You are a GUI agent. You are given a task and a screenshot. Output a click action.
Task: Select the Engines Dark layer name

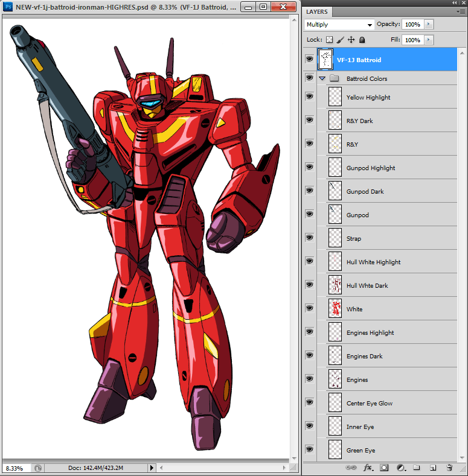(364, 356)
